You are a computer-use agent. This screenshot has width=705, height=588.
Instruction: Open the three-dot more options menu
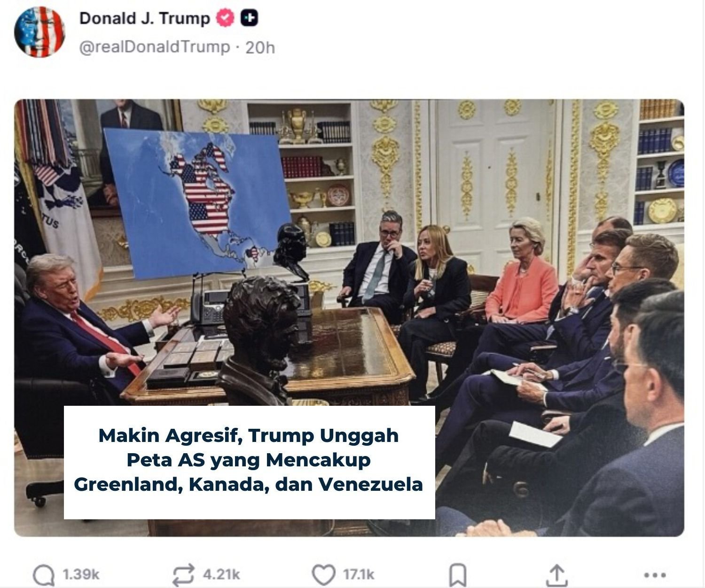coord(655,575)
